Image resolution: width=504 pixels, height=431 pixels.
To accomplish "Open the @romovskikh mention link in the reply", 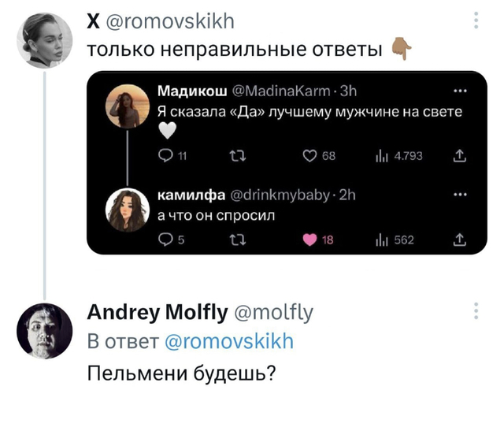I will (229, 341).
